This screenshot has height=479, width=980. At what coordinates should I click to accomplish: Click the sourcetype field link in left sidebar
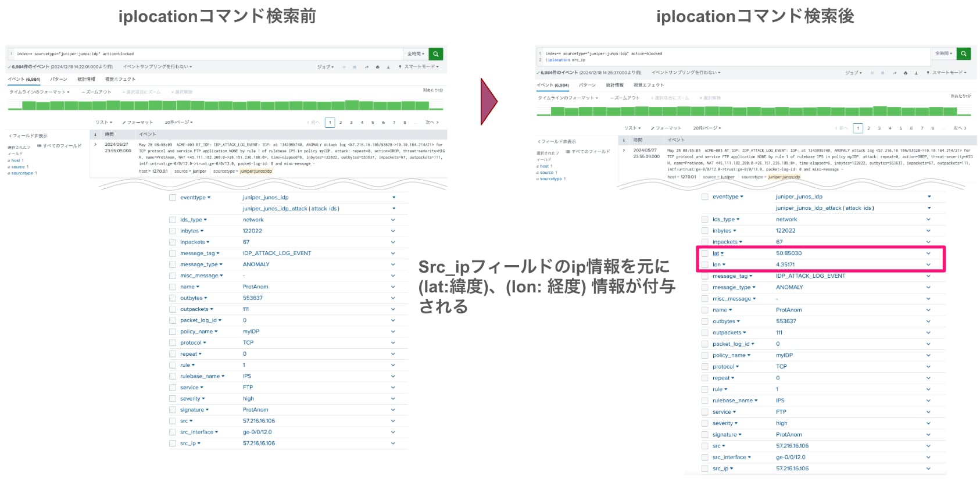(22, 173)
